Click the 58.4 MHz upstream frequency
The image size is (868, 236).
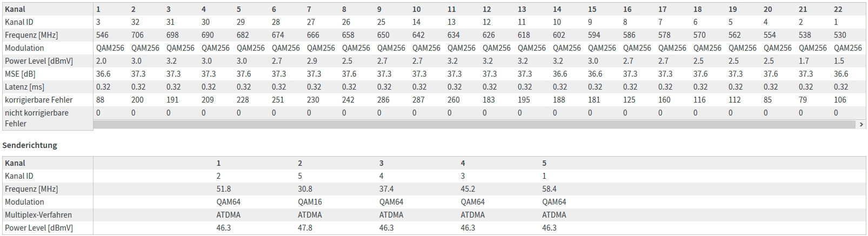(549, 189)
